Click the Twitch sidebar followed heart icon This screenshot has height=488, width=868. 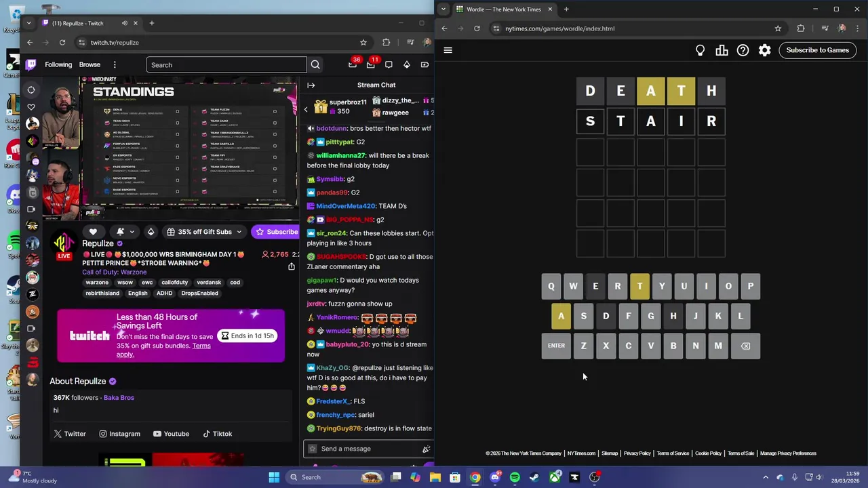31,107
